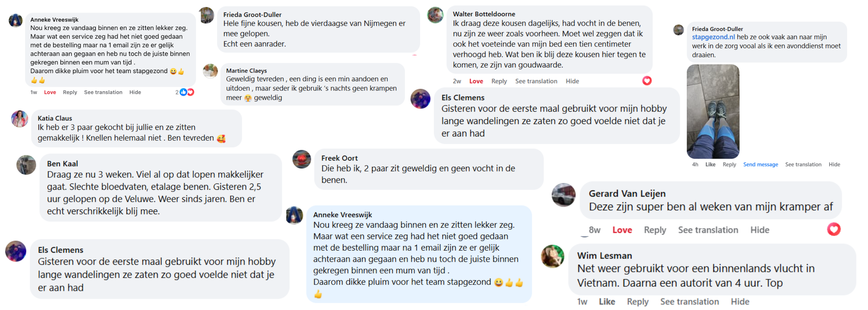Viewport: 868px width, 310px height.
Task: View reactions count on Anneke Vreeswijk's small comment
Action: tap(185, 92)
